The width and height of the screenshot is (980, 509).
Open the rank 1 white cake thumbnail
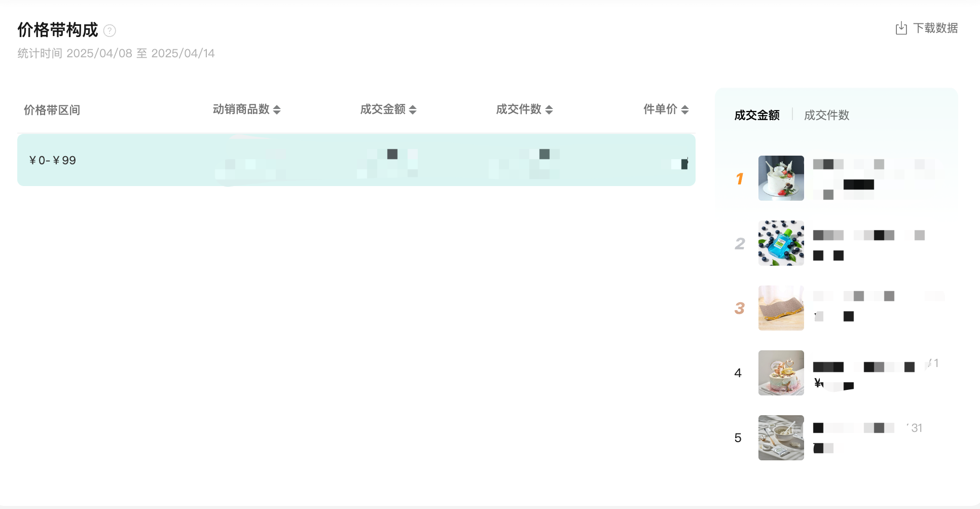coord(781,178)
